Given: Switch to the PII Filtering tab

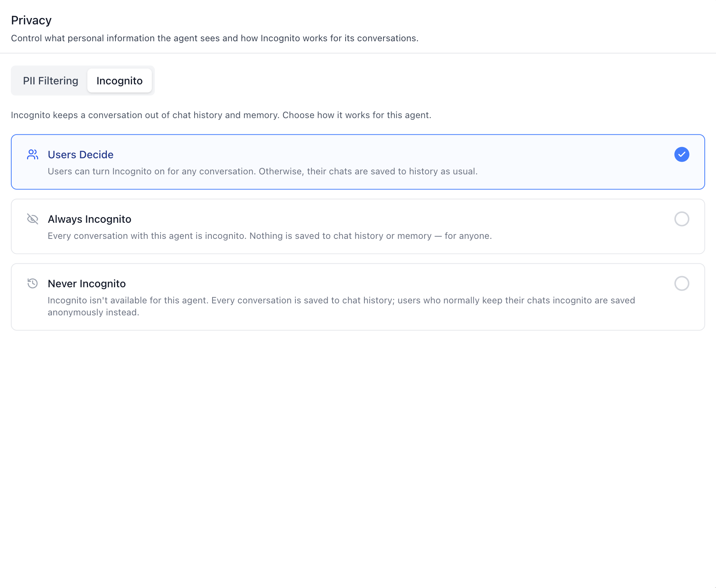Looking at the screenshot, I should (51, 81).
